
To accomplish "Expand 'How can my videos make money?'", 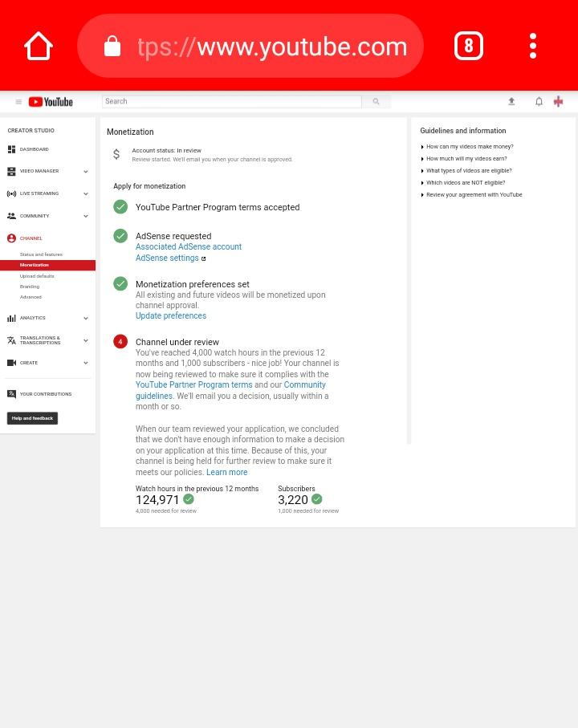I will click(x=467, y=147).
